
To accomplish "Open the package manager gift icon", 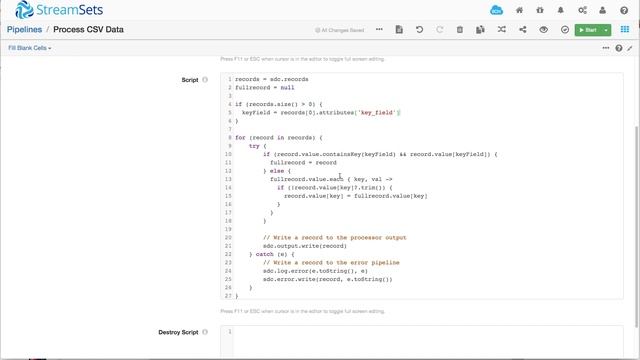I will pyautogui.click(x=540, y=10).
